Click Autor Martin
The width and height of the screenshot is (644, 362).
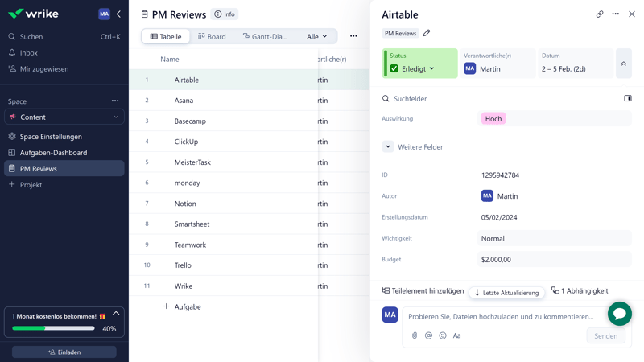(x=499, y=196)
